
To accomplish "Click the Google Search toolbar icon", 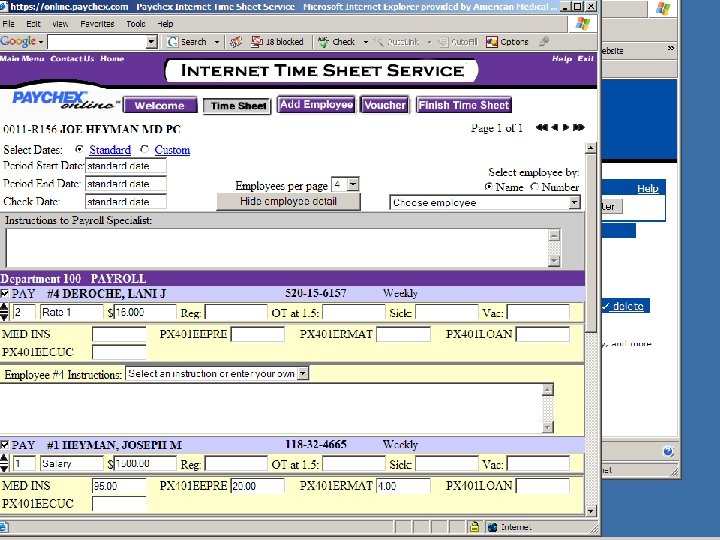I will click(x=173, y=42).
